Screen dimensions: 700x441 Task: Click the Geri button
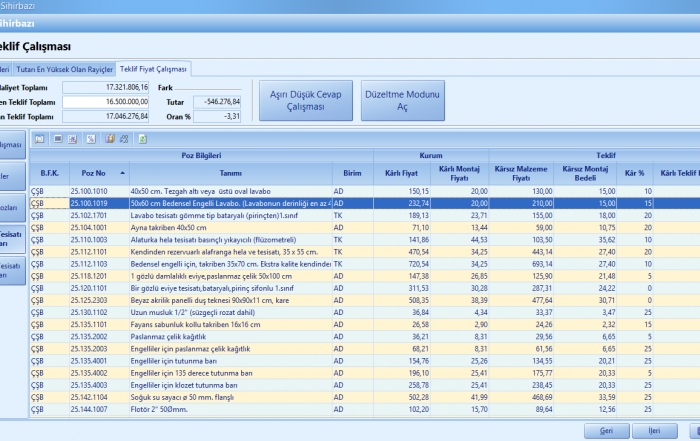[x=606, y=430]
